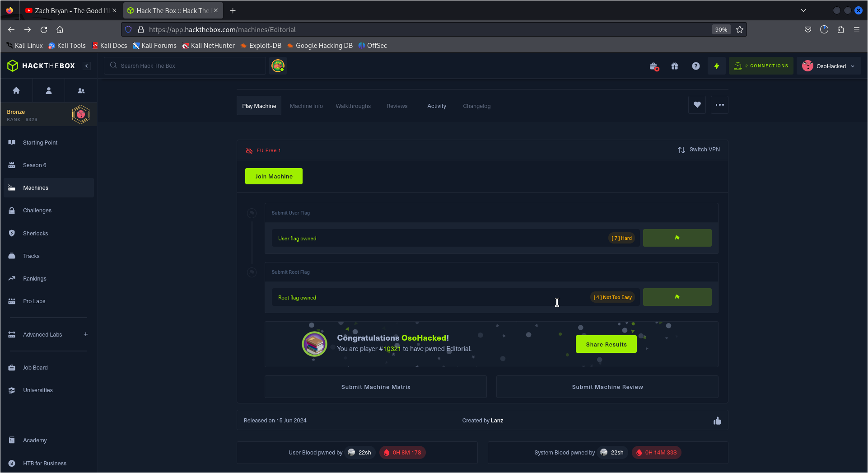
Task: Open the Kali Tools bookmark
Action: click(67, 46)
